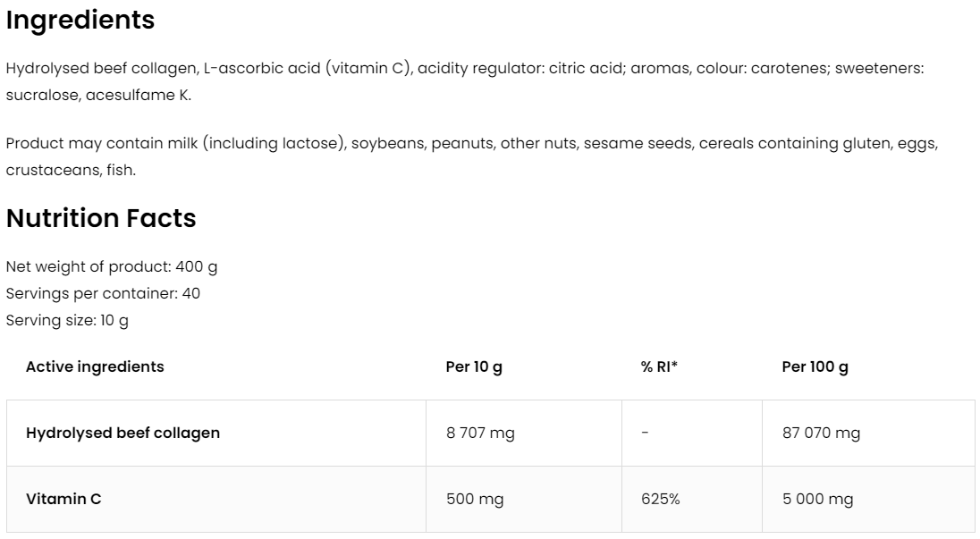Click the '625%' reference intake cell
Image resolution: width=980 pixels, height=539 pixels.
660,500
